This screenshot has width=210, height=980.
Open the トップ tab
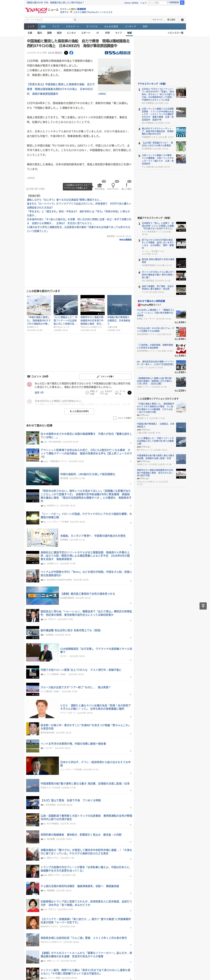tap(31, 27)
